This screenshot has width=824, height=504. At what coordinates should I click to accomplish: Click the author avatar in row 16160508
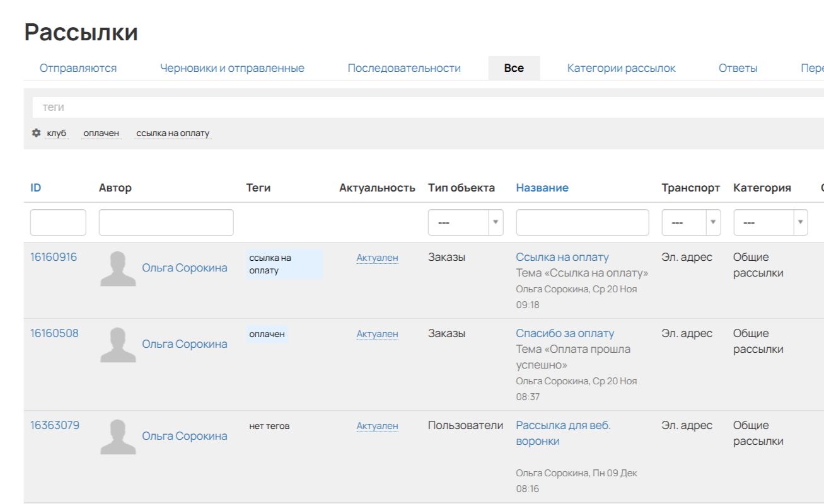(x=118, y=345)
